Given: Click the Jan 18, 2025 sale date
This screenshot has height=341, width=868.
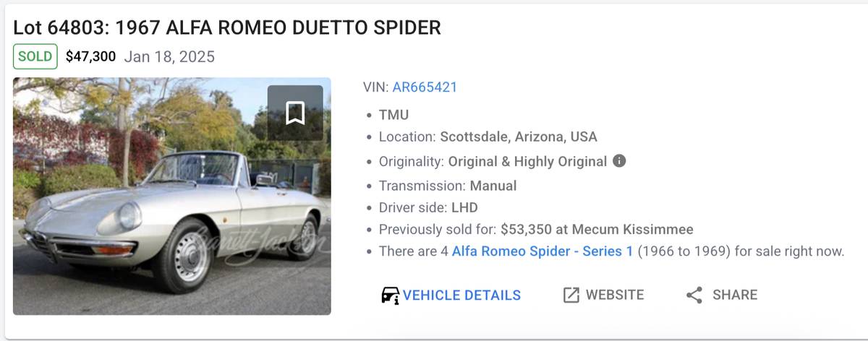Looking at the screenshot, I should [169, 56].
